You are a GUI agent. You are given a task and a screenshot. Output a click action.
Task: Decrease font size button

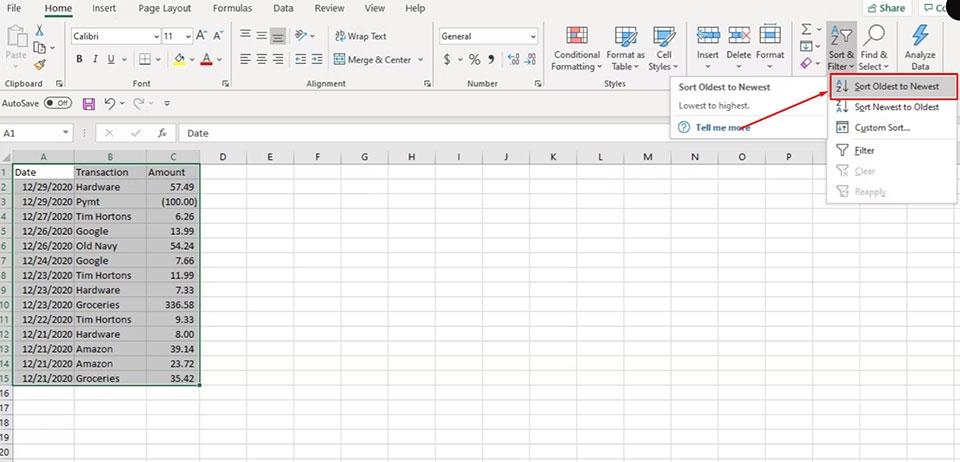click(219, 36)
